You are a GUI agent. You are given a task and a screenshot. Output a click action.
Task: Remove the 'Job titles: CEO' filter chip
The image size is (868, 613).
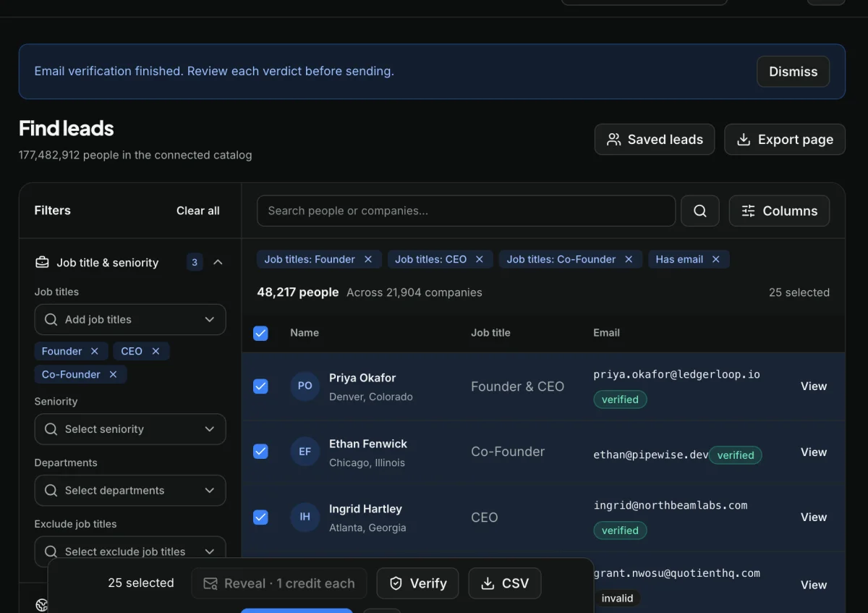[x=479, y=259]
